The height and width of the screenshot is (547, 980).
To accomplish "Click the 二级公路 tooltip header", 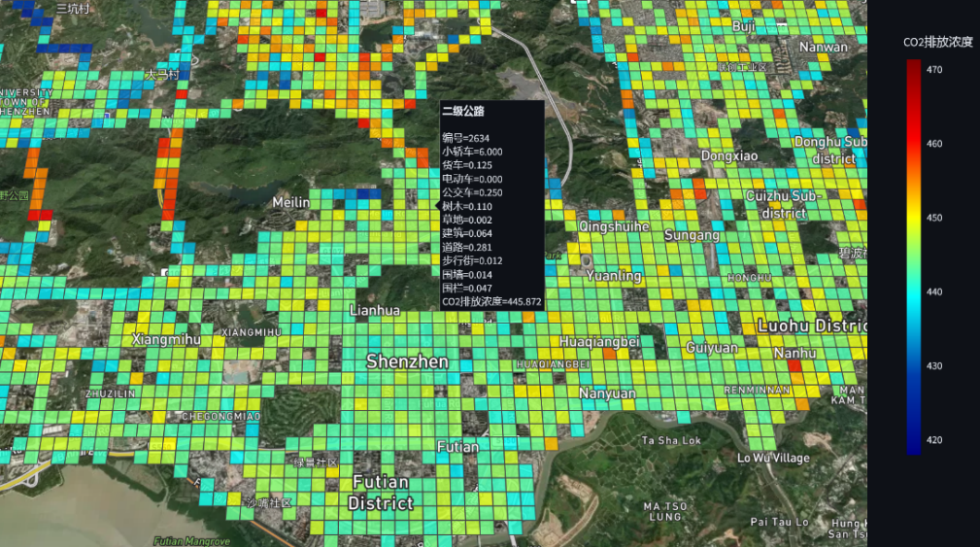I will tap(463, 112).
